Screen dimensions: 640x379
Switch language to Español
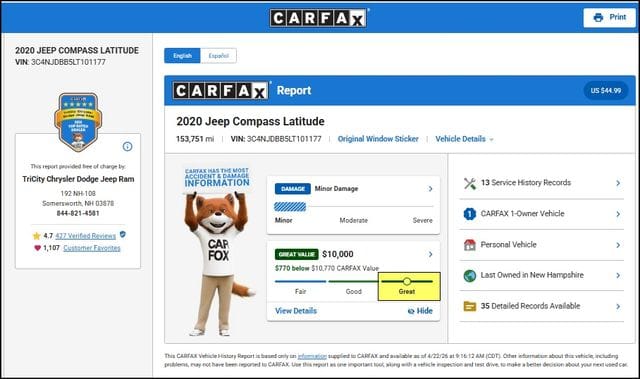[218, 56]
